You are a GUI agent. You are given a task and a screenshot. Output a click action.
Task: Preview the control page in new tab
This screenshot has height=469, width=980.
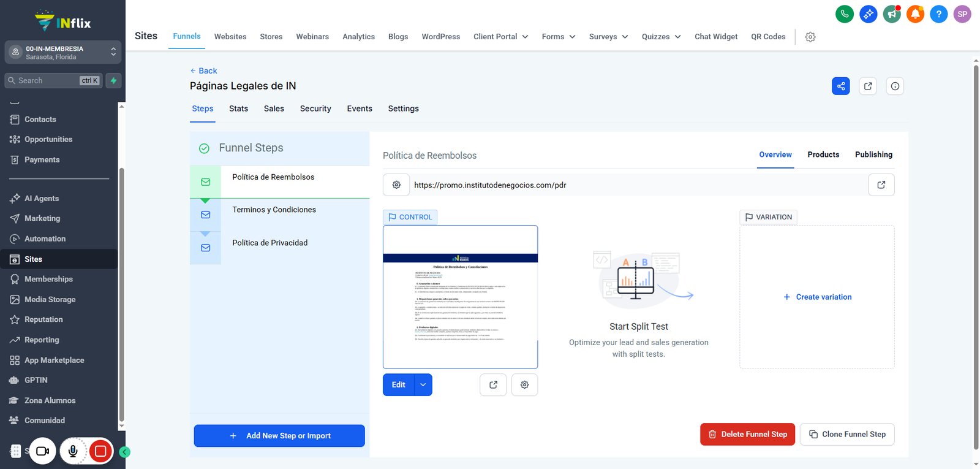(493, 385)
